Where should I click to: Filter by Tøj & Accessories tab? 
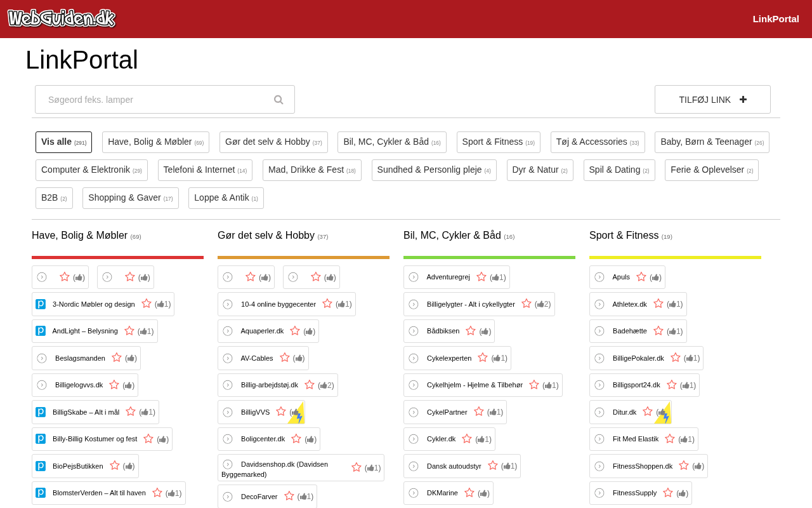[x=598, y=142]
